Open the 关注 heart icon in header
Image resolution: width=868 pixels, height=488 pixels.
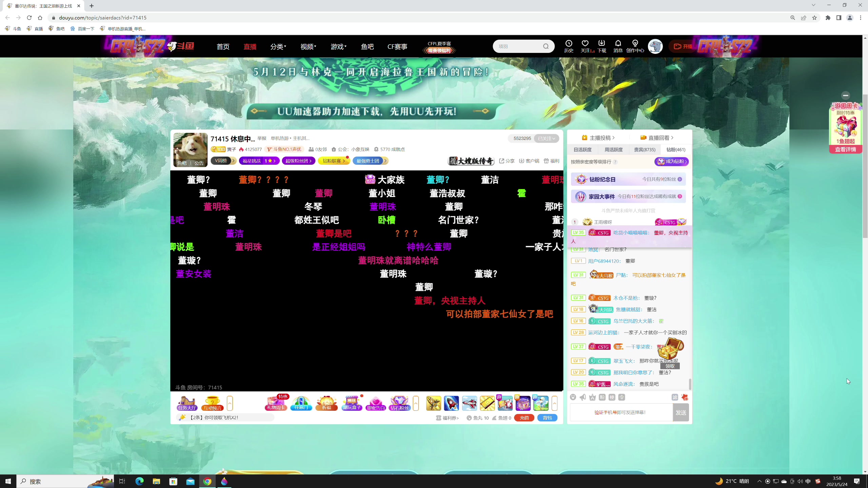(586, 46)
